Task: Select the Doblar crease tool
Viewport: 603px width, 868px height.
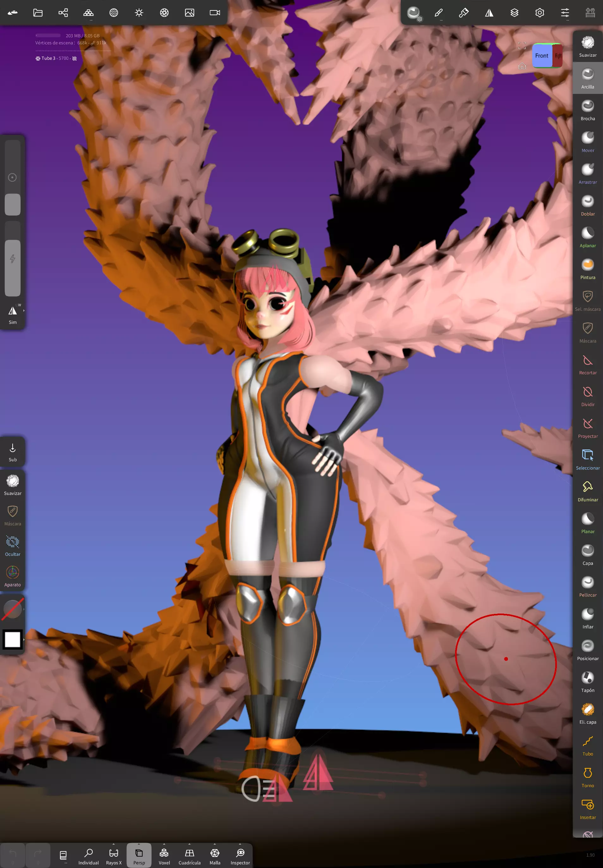Action: [588, 205]
